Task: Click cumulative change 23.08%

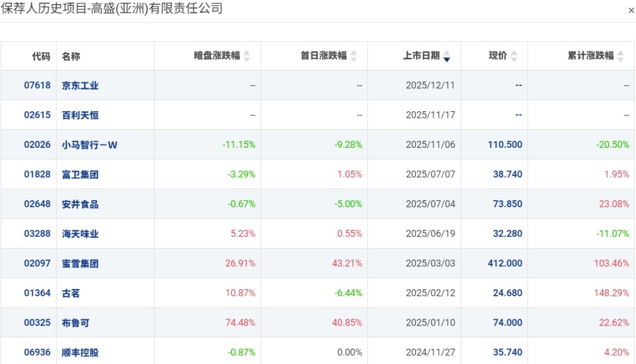Action: (614, 204)
